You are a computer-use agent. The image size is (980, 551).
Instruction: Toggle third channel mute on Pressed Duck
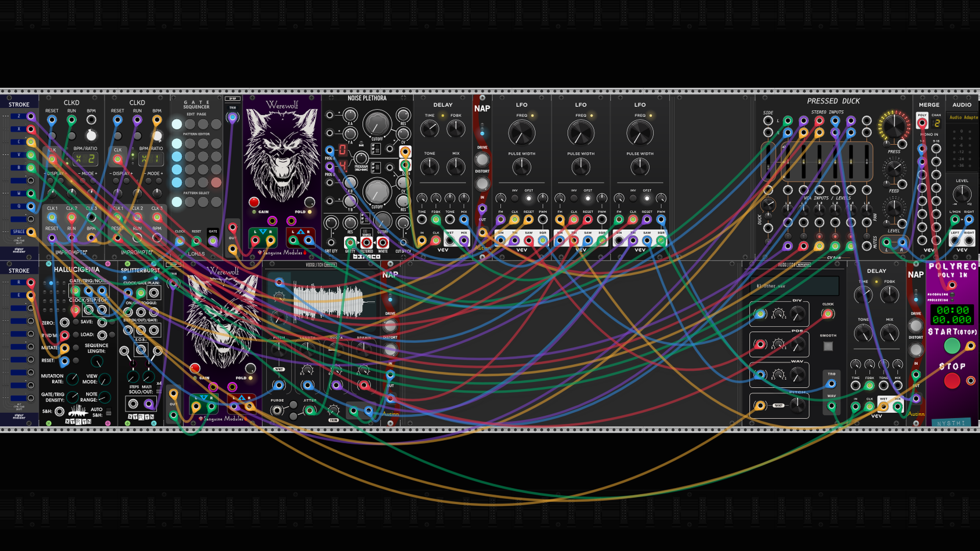pos(819,237)
